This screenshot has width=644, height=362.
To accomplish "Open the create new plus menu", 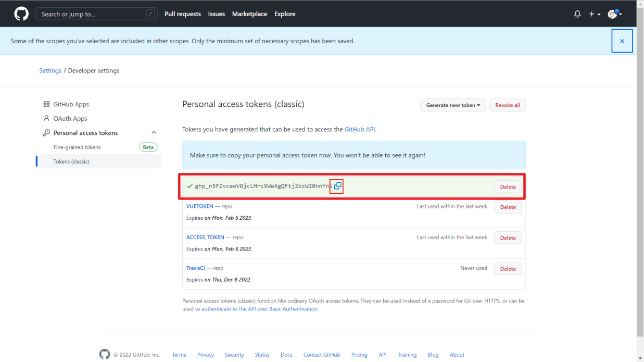I will [x=595, y=14].
